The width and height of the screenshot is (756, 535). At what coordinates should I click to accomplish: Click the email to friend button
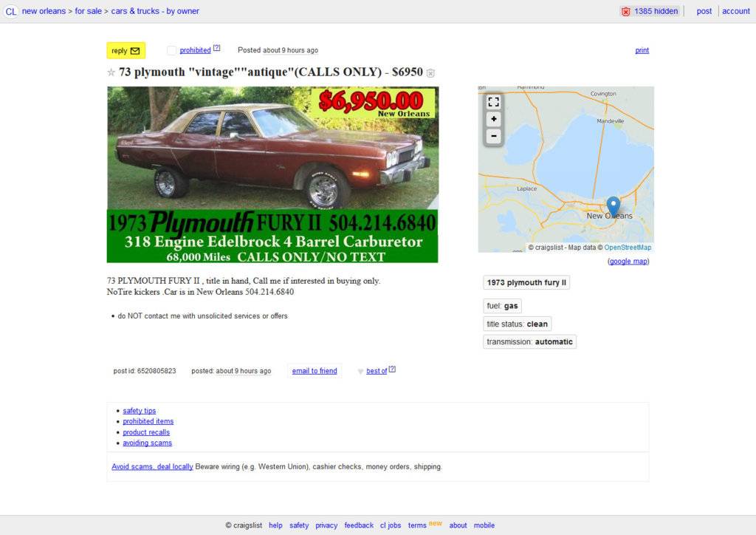pyautogui.click(x=315, y=370)
